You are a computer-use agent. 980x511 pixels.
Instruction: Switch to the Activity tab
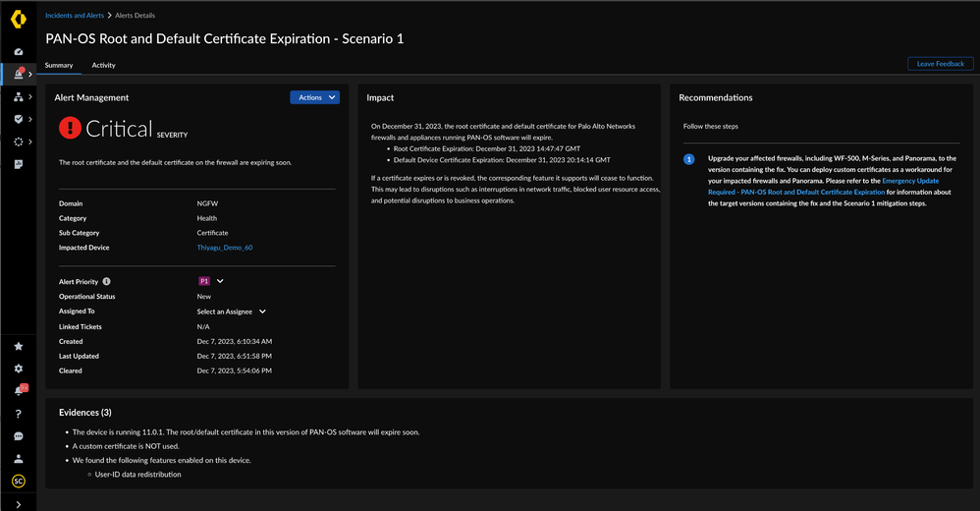point(103,65)
